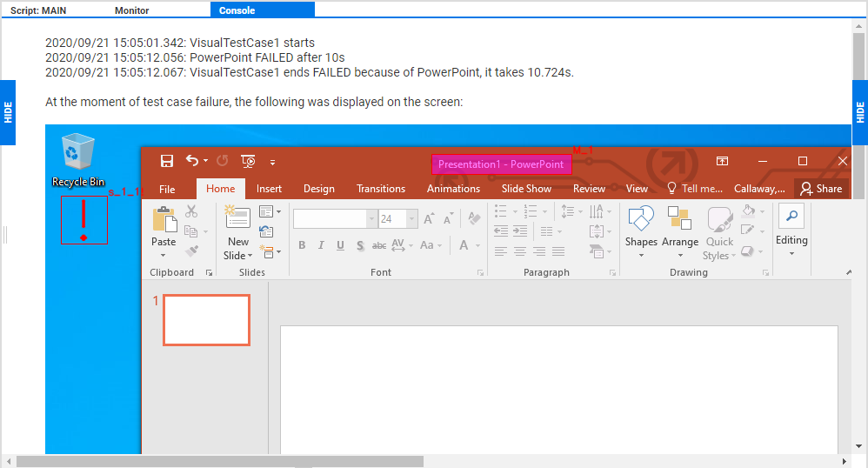868x468 pixels.
Task: Open the Transitions ribbon tab
Action: click(381, 189)
